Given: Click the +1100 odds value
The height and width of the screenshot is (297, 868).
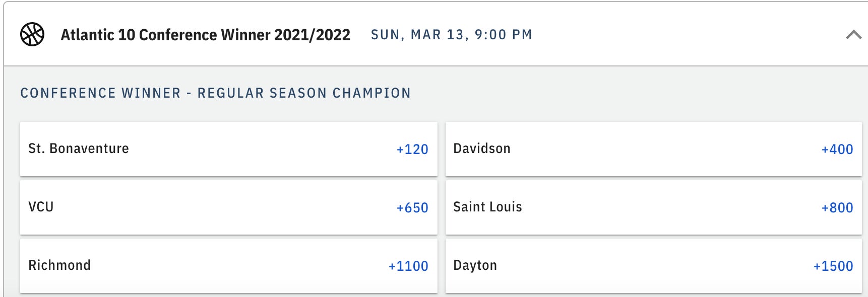Looking at the screenshot, I should 408,266.
